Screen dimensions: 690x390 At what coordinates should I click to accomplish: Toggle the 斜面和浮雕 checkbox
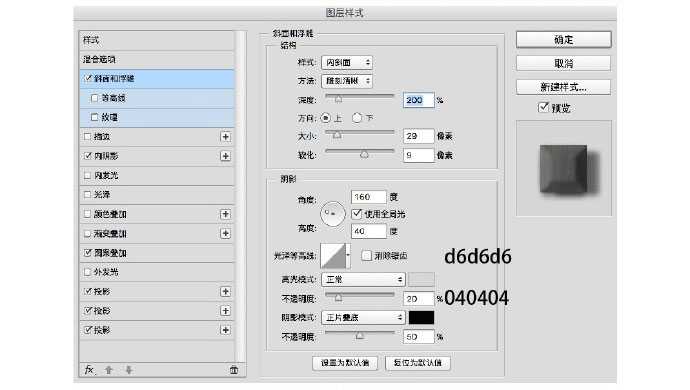[x=88, y=78]
